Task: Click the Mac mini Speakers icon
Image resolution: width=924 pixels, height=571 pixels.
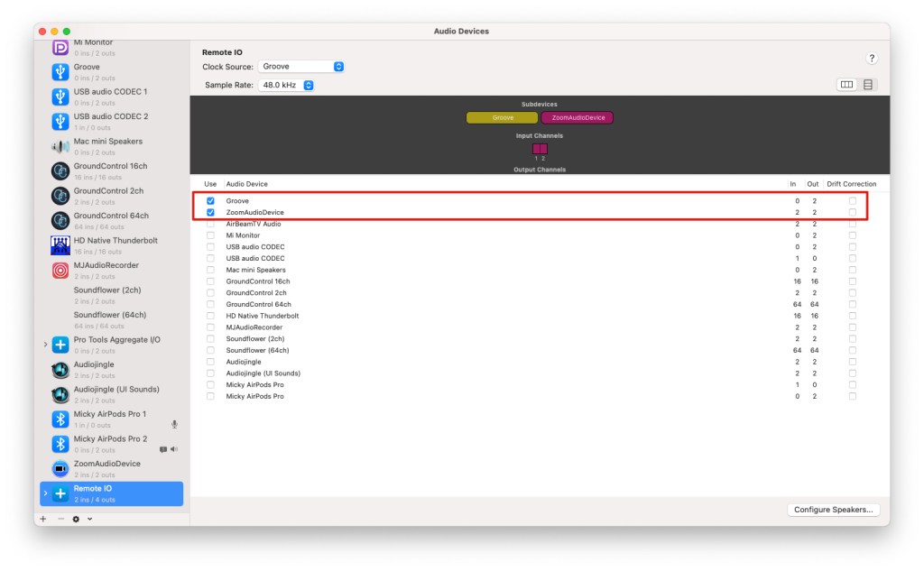Action: pyautogui.click(x=60, y=146)
